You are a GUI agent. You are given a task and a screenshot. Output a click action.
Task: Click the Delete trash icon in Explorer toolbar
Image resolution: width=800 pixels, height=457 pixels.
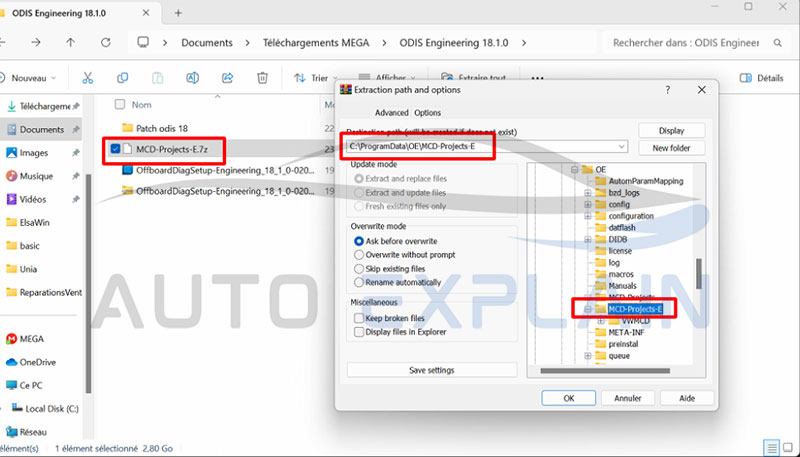tap(262, 78)
